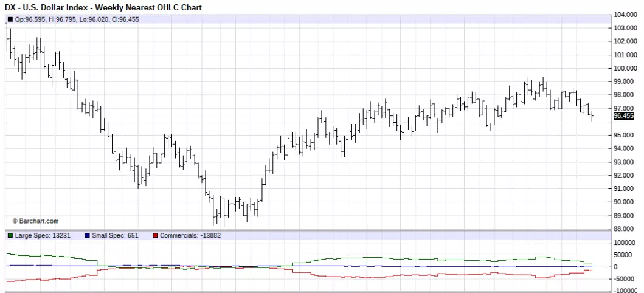Click the Barchart.com copyright text
Viewport: 644px width, 293px height.
point(35,221)
